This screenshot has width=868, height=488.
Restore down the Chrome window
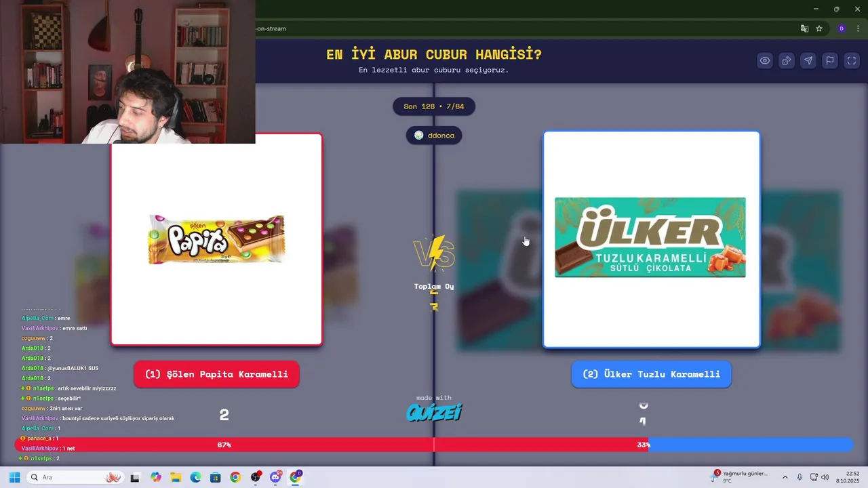[x=836, y=9]
